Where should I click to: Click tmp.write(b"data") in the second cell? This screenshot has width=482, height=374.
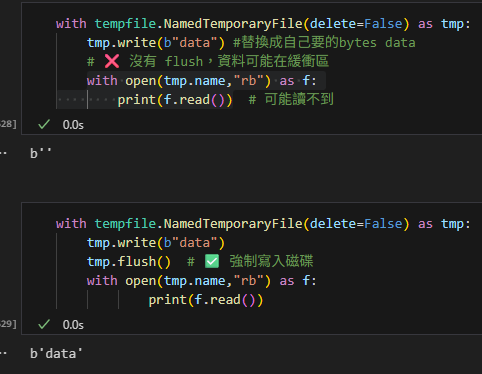click(x=156, y=243)
